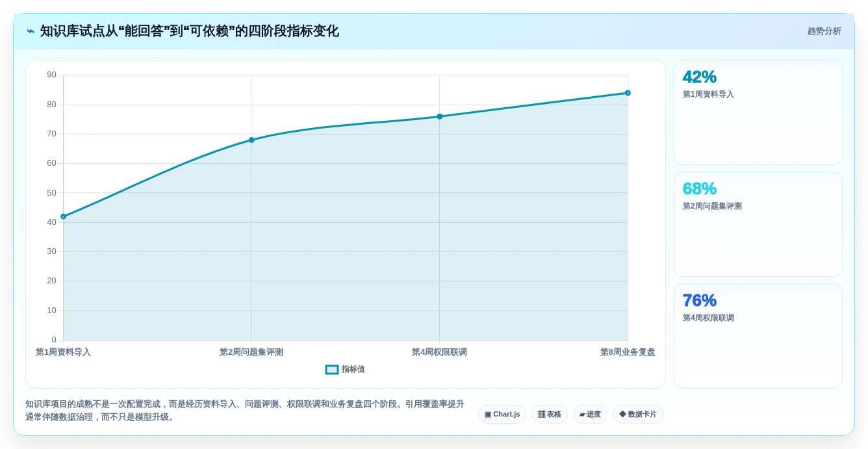
Task: Click the 42% value text
Action: 700,77
